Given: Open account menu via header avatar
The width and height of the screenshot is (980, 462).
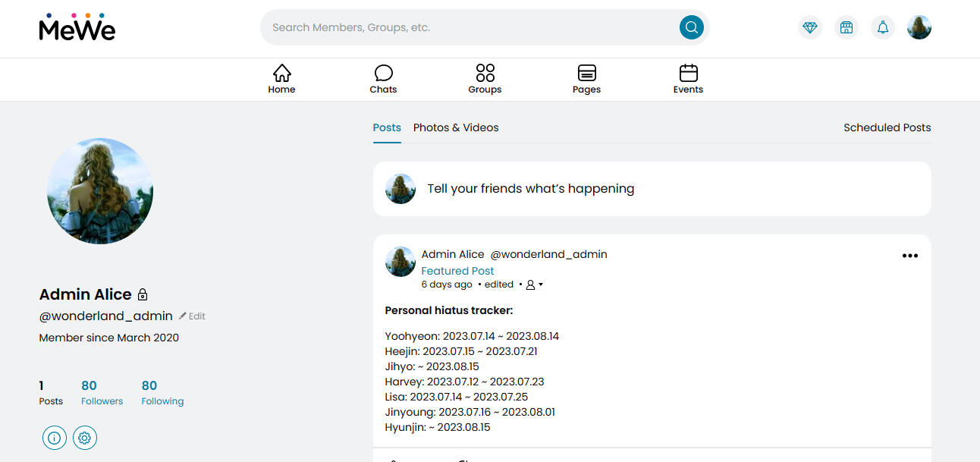Looking at the screenshot, I should (x=919, y=27).
